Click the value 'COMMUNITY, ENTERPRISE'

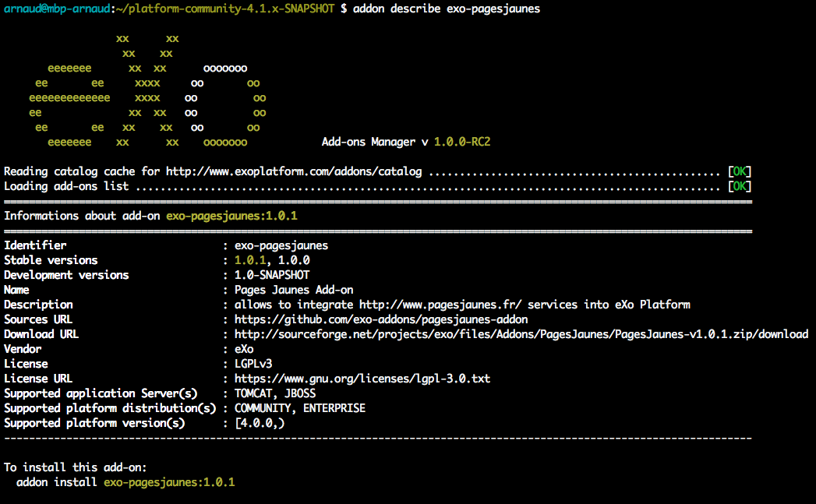[300, 408]
